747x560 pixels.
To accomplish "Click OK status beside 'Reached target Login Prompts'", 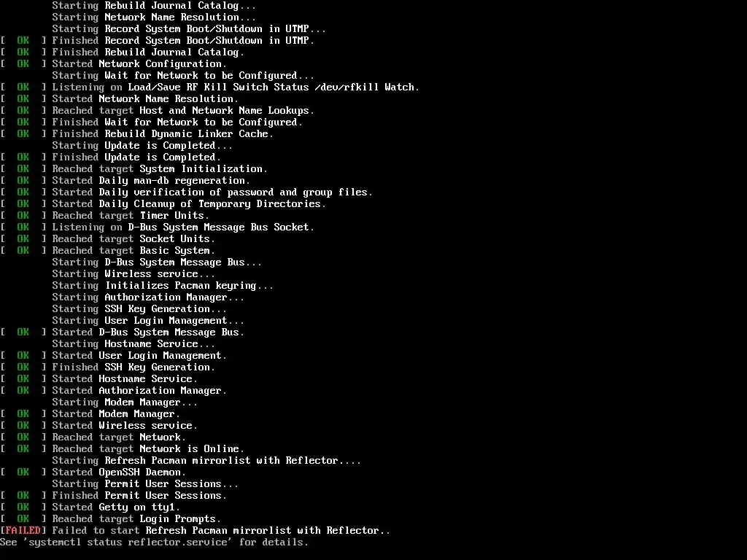I will tap(23, 519).
